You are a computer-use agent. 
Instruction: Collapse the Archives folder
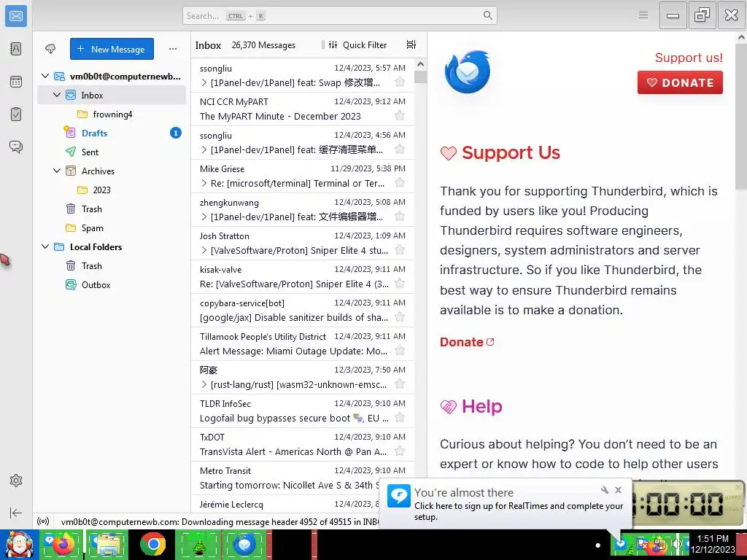click(x=57, y=171)
